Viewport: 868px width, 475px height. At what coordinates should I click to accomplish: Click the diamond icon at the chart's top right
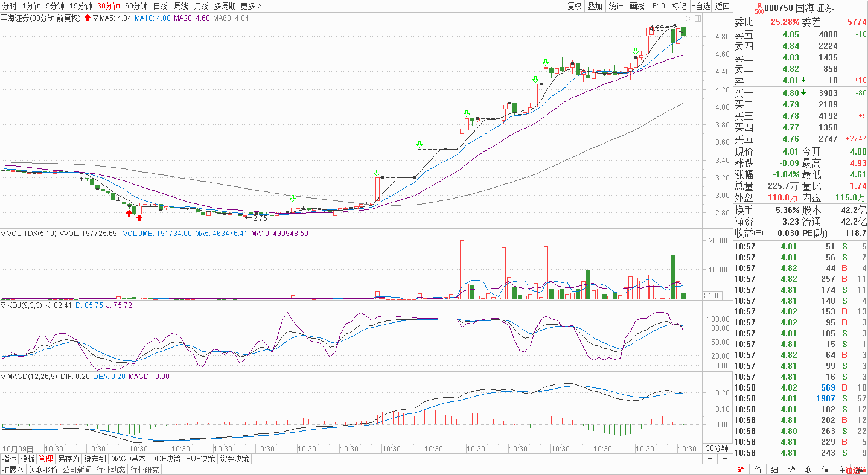pos(688,19)
